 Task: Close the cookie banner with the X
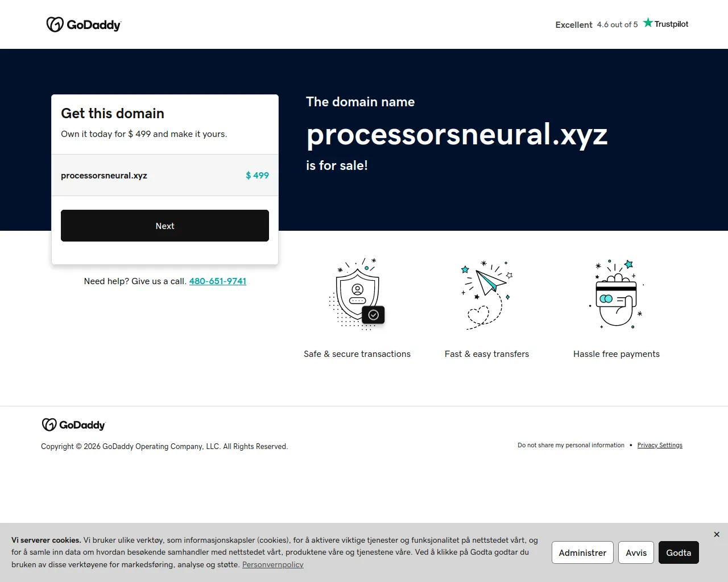(x=717, y=534)
